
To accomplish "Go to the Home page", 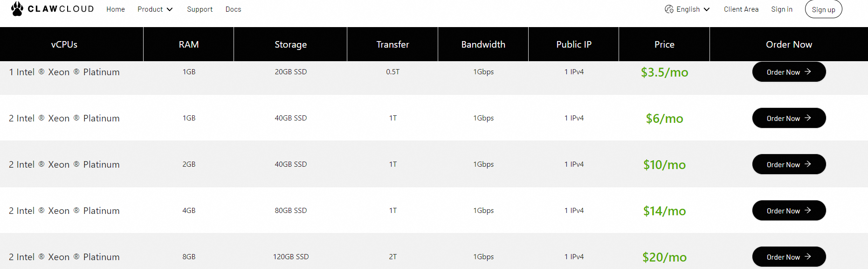I will 116,9.
